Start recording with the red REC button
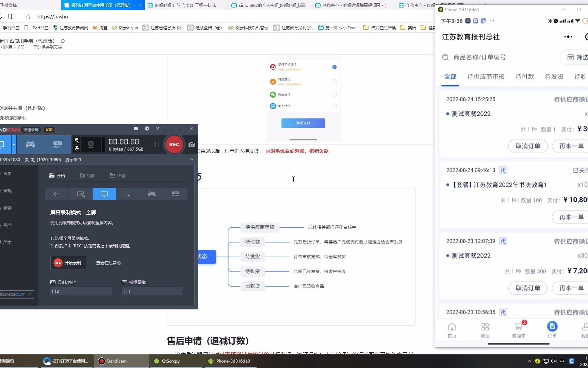Viewport: 588px width, 368px height. tap(174, 144)
